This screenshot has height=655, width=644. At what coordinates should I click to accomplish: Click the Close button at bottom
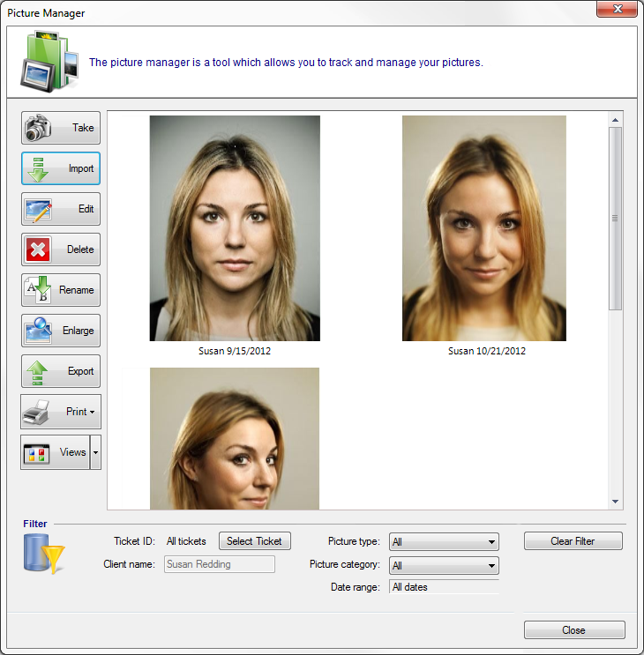coord(574,630)
